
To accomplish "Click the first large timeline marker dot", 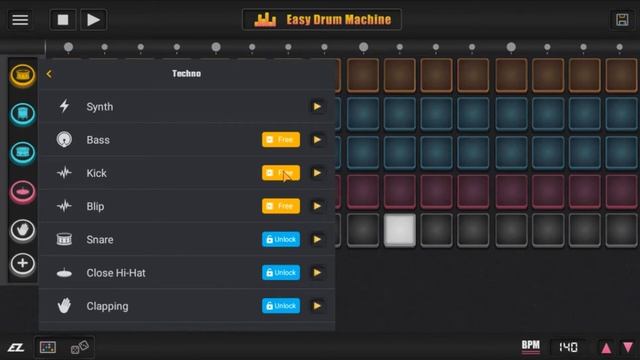I will 69,47.
